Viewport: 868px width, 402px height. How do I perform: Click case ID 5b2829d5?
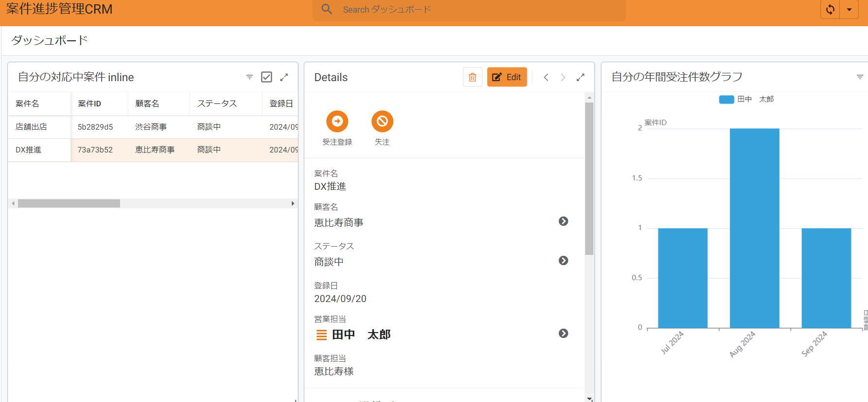(x=95, y=127)
